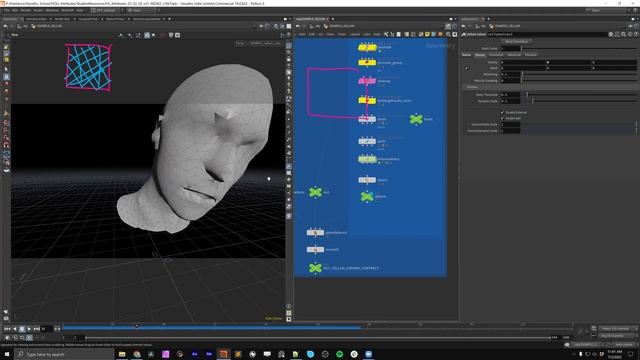Open the Render menu
640x360 pixels.
pyautogui.click(x=25, y=10)
